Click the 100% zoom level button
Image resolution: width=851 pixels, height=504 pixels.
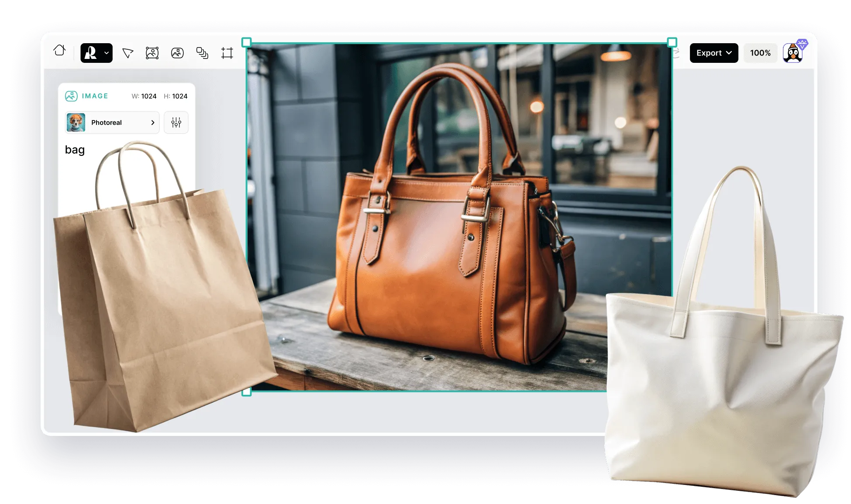760,53
